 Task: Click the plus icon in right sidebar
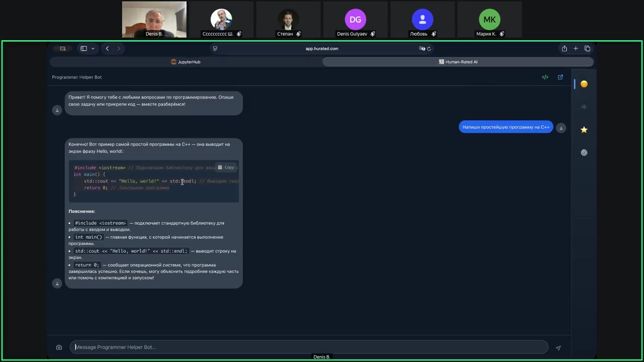click(584, 107)
